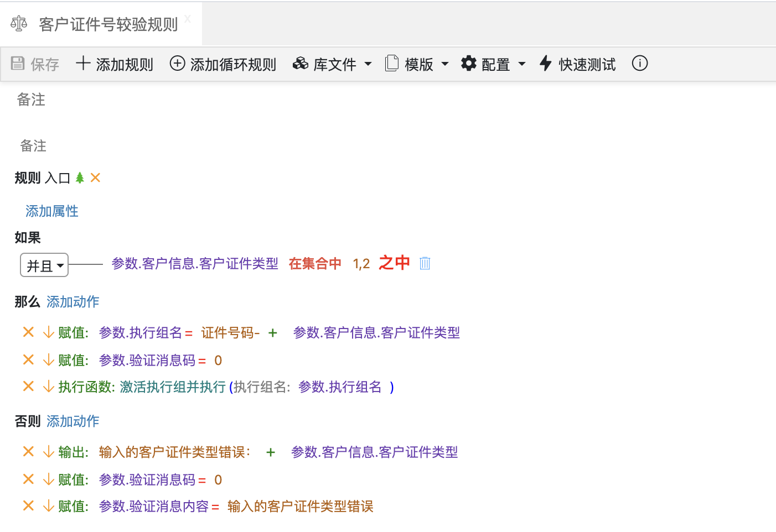
Task: Open the 配置 settings dropdown
Action: pyautogui.click(x=493, y=64)
